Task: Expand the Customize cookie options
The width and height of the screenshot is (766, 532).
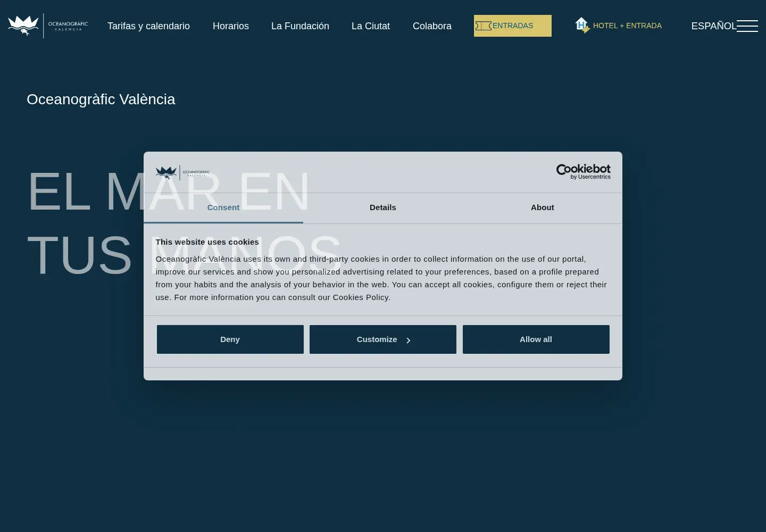Action: 383,339
